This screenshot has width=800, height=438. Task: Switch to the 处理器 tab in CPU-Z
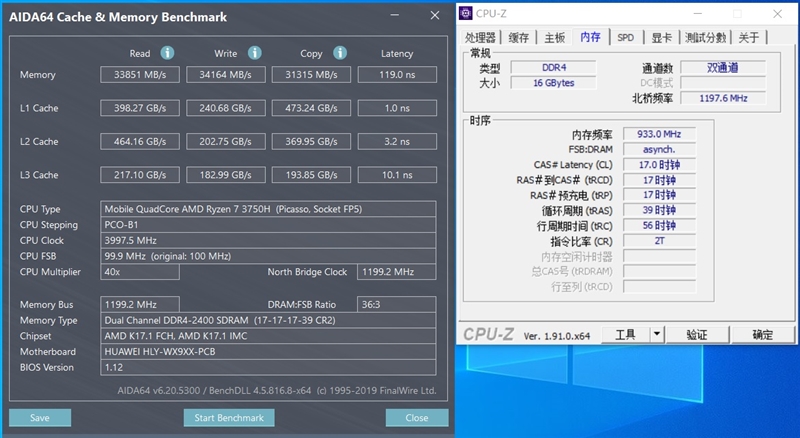tap(480, 37)
